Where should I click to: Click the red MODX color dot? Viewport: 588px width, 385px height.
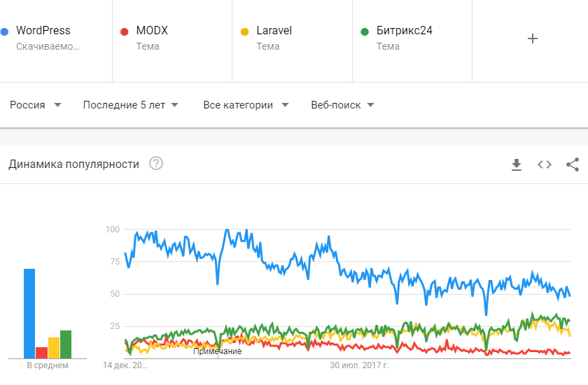tap(124, 32)
